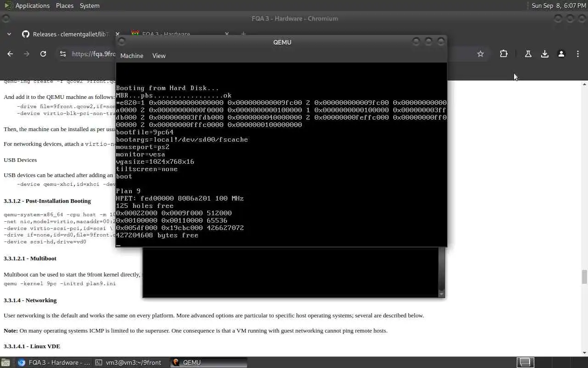Open the System menu
The width and height of the screenshot is (588, 368).
[x=90, y=6]
